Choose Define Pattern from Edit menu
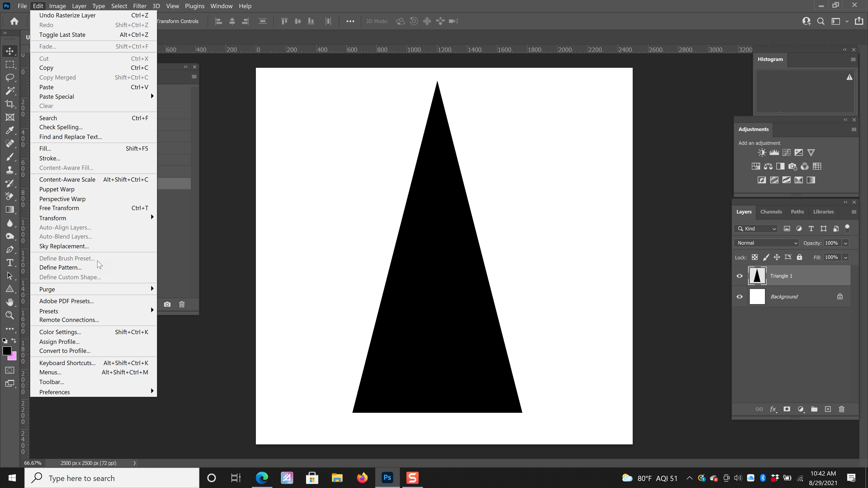Screen dimensions: 868x488 pyautogui.click(x=60, y=267)
